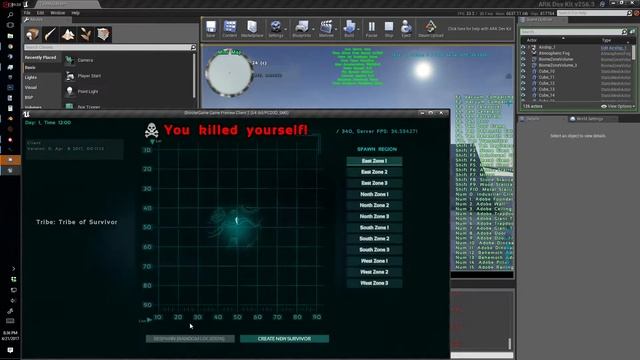Select the Geometry Editing mode icon

tap(103, 34)
